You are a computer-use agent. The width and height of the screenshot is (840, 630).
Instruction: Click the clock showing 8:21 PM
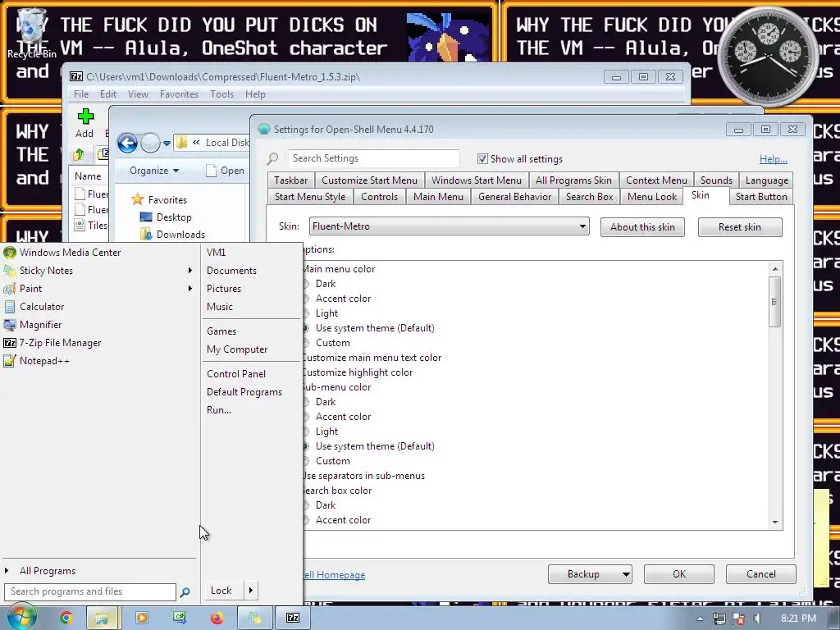coord(798,619)
